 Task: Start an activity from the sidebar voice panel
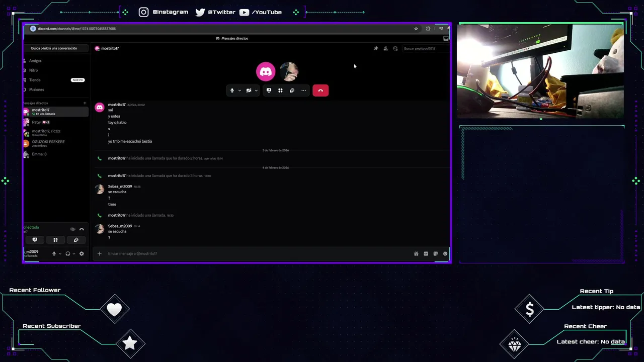point(55,240)
